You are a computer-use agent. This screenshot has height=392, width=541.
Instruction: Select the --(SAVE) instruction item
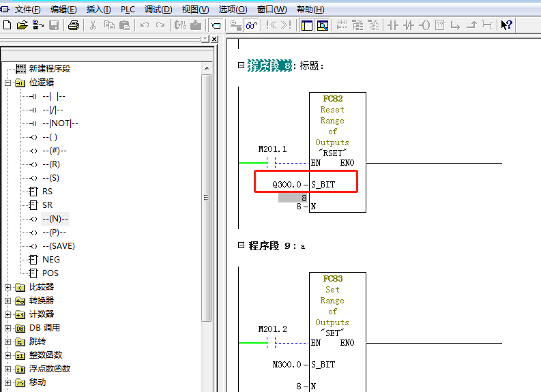(59, 246)
